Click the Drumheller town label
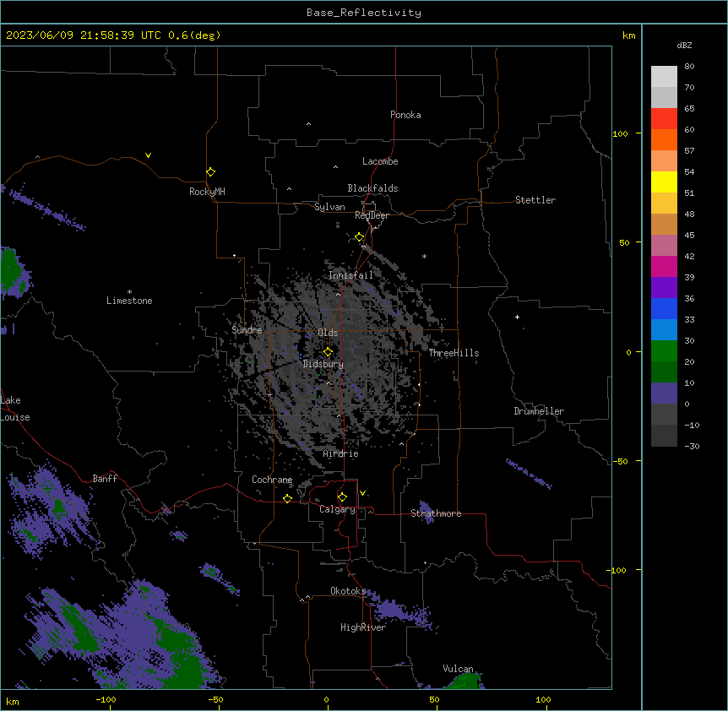Viewport: 728px width, 711px height. tap(539, 411)
